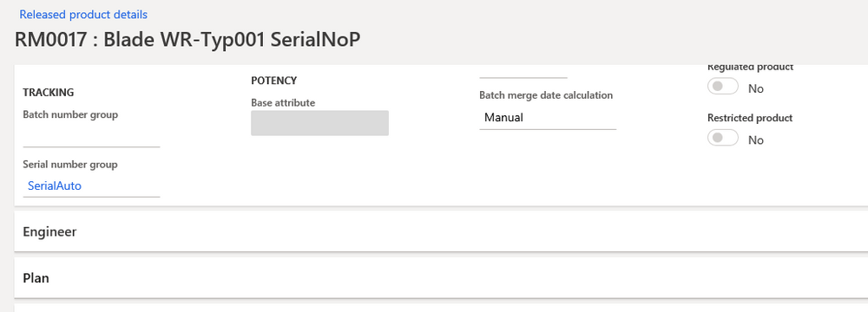868x312 pixels.
Task: Click the greyed Base attribute field
Action: point(320,123)
